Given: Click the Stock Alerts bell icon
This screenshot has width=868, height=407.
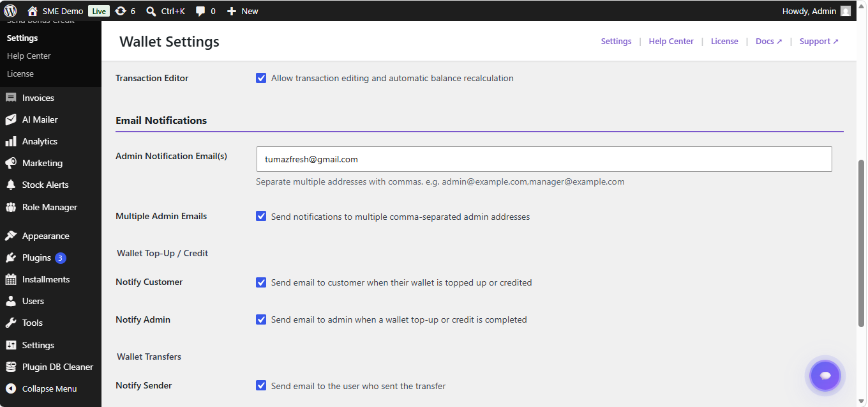Looking at the screenshot, I should tap(11, 185).
